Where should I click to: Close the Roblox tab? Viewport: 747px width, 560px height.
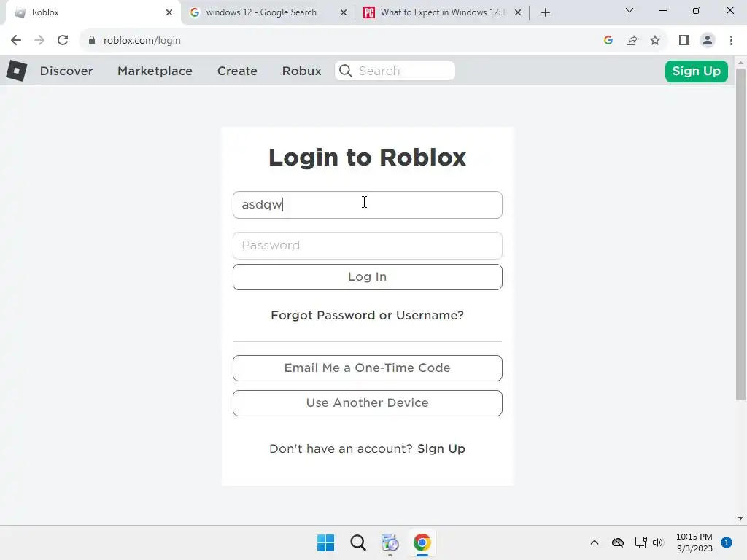point(169,12)
